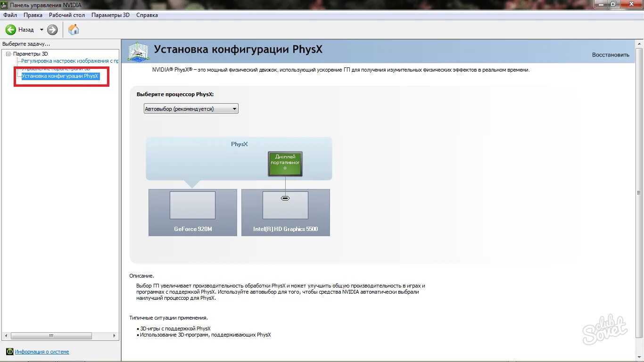
Task: Click the system information icon at bottom left
Action: tap(9, 352)
